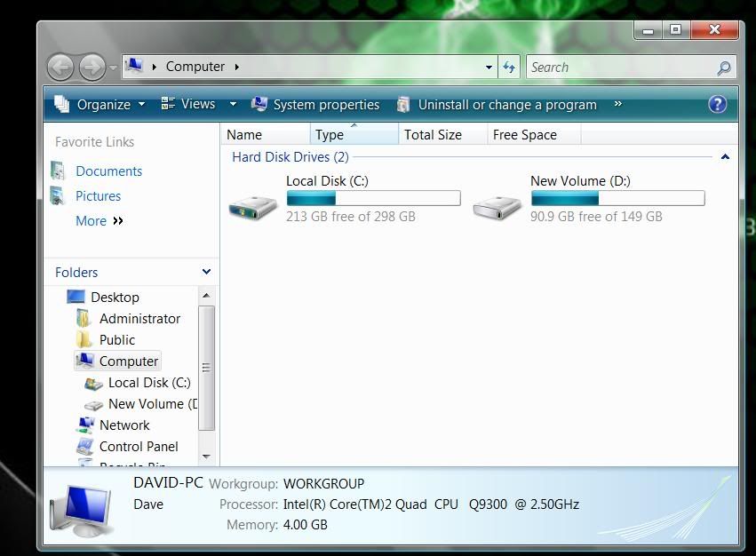
Task: Open Documents from Favorite Links
Action: pyautogui.click(x=108, y=171)
